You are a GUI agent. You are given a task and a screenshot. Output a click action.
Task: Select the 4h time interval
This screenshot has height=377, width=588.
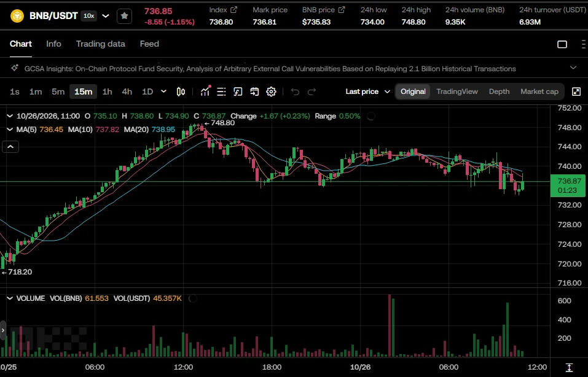(127, 92)
